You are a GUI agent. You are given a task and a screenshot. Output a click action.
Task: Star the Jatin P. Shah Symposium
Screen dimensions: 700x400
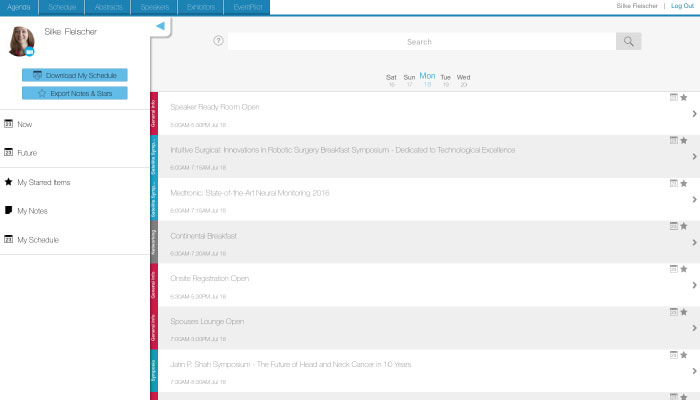[x=683, y=355]
